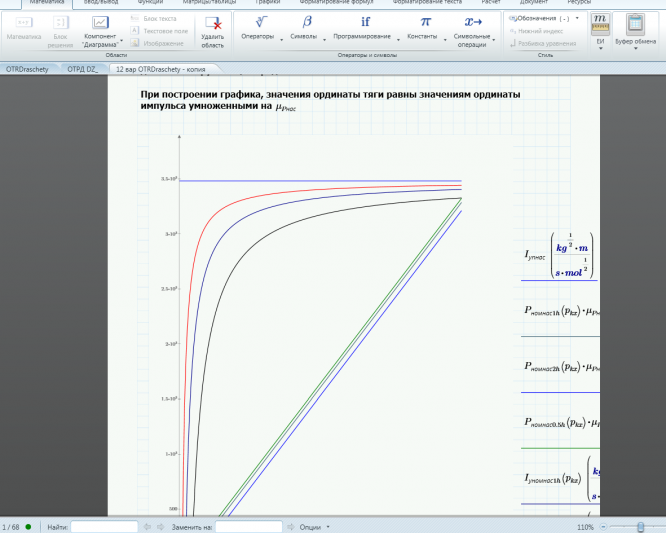
Task: Switch to OTRDraschety document tab
Action: 29,69
